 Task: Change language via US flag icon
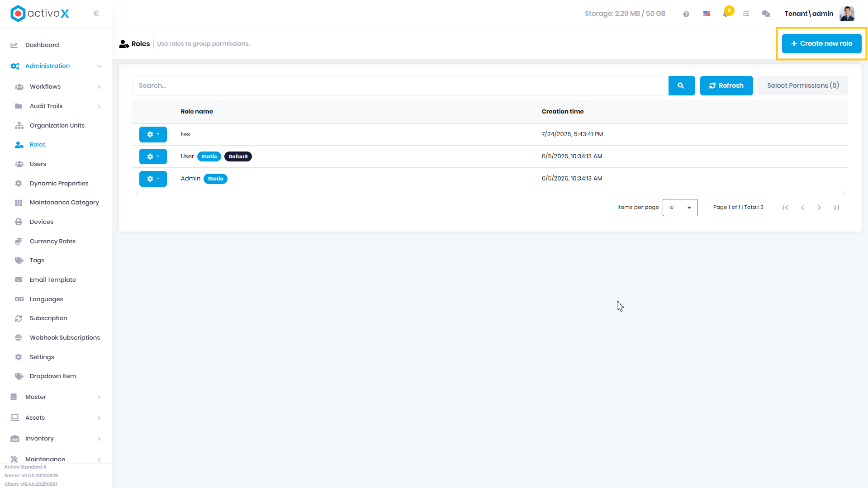706,14
